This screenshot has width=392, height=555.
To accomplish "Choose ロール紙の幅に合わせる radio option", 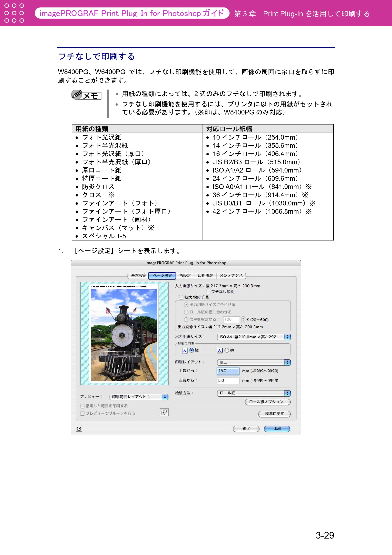I will click(186, 312).
